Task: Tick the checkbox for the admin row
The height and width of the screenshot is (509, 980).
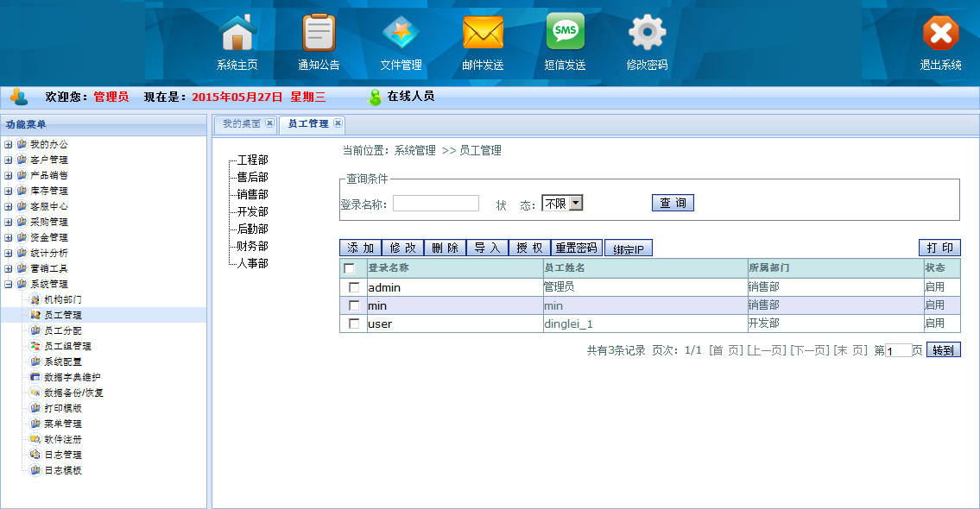Action: (354, 287)
